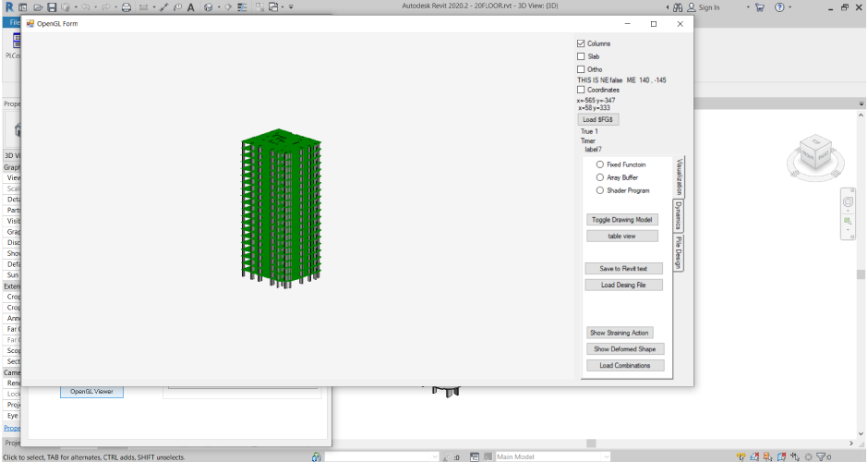Click the Open folder icon in toolbar

38,7
